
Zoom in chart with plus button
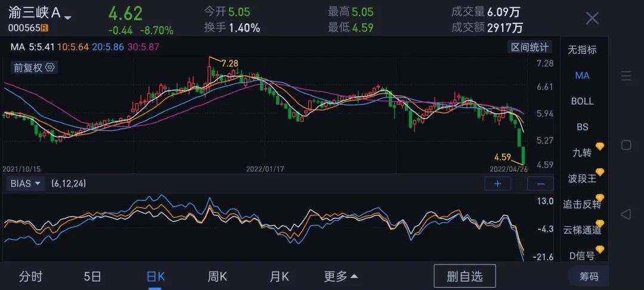tap(497, 184)
